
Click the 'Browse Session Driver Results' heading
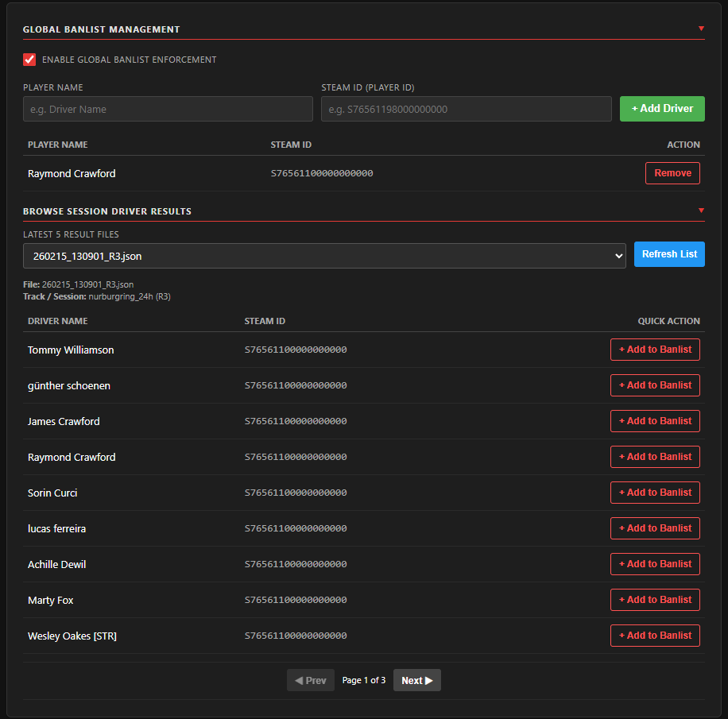(x=107, y=211)
